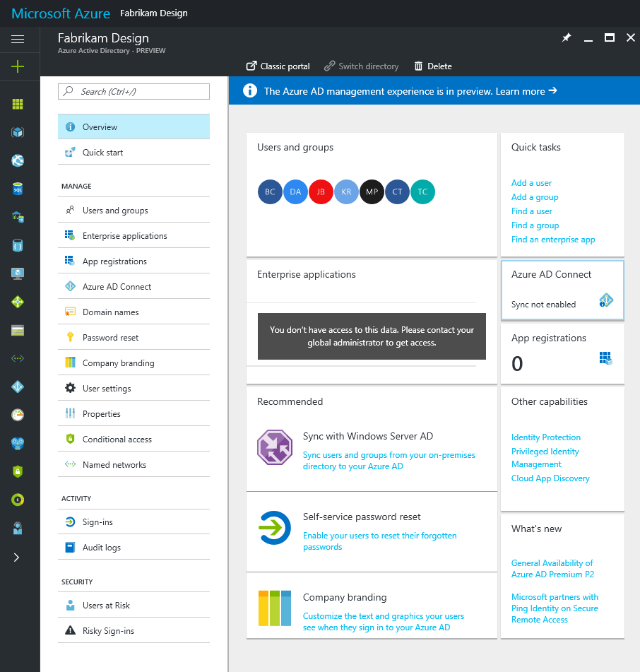Open the Billing green circle icon in sidebar
This screenshot has width=640, height=672.
pyautogui.click(x=18, y=500)
